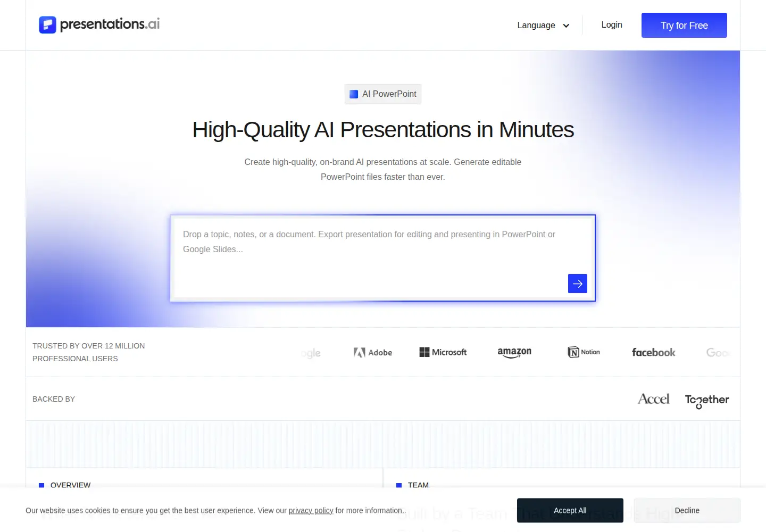Click the 'TRUSTED BY OVER 12 MILLION' text
766x532 pixels.
[89, 346]
